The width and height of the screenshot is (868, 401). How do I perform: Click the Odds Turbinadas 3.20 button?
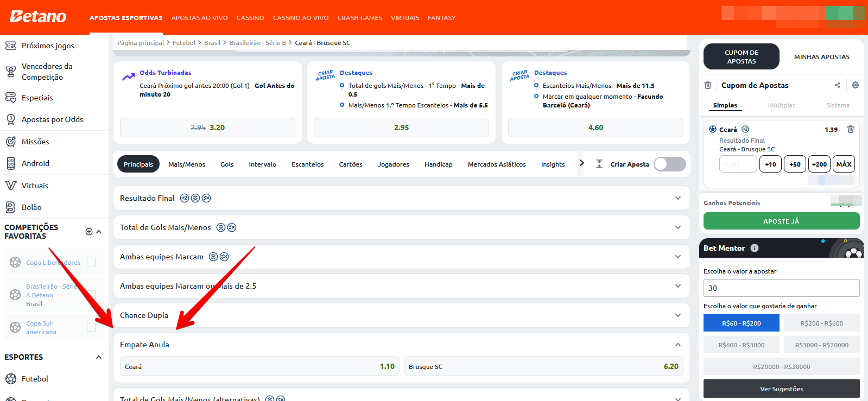[x=207, y=128]
